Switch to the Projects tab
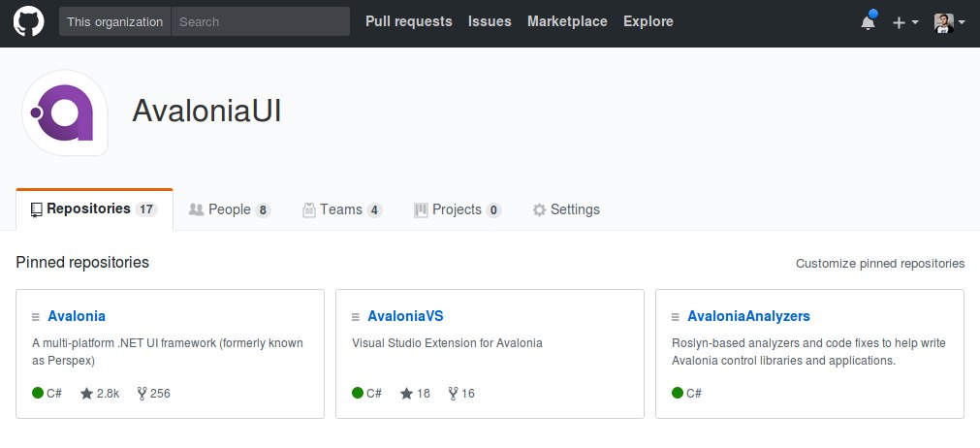The width and height of the screenshot is (980, 448). pos(458,210)
